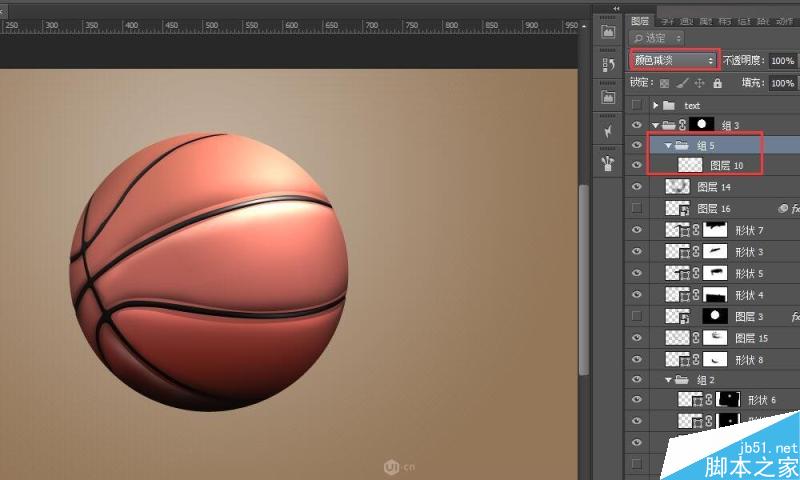Toggle visibility of 图层 16 layer
The height and width of the screenshot is (480, 800).
tap(636, 208)
